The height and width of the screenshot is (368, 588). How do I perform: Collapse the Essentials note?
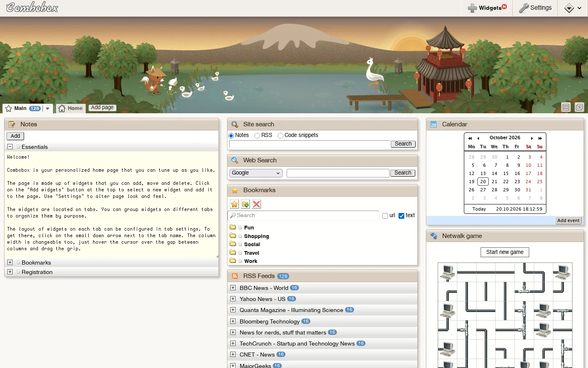tap(10, 147)
